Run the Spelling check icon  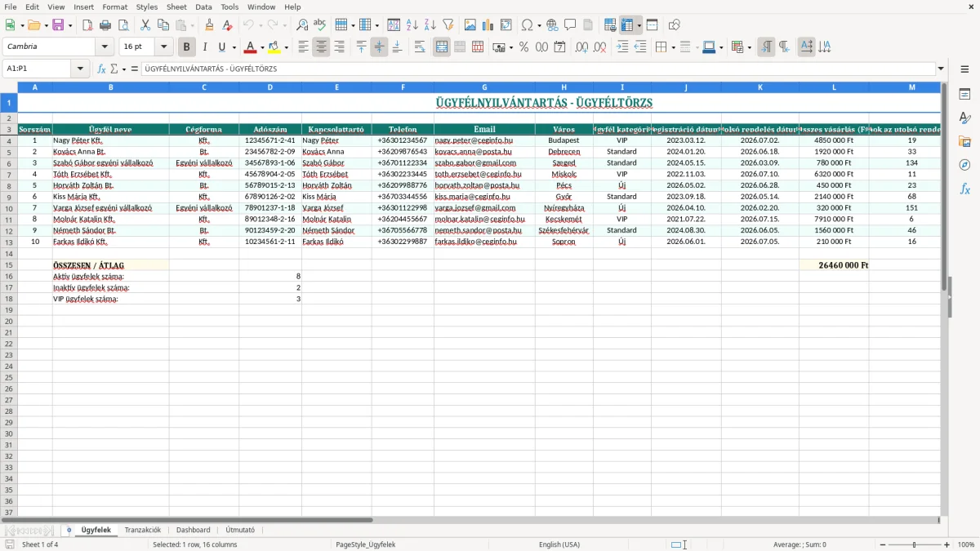(x=320, y=25)
